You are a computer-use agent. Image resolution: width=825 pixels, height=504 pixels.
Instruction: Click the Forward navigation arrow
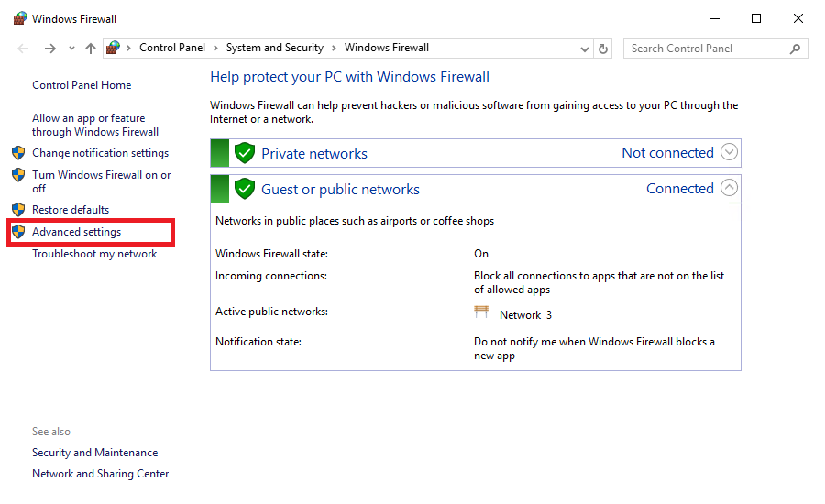50,49
